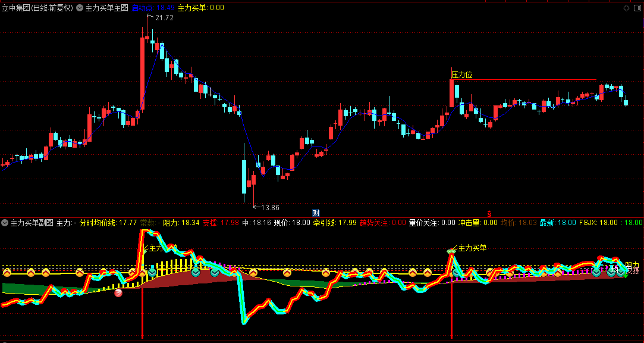Click the tall red candle below the 压力位 label
This screenshot has height=343, width=644.
click(452, 93)
